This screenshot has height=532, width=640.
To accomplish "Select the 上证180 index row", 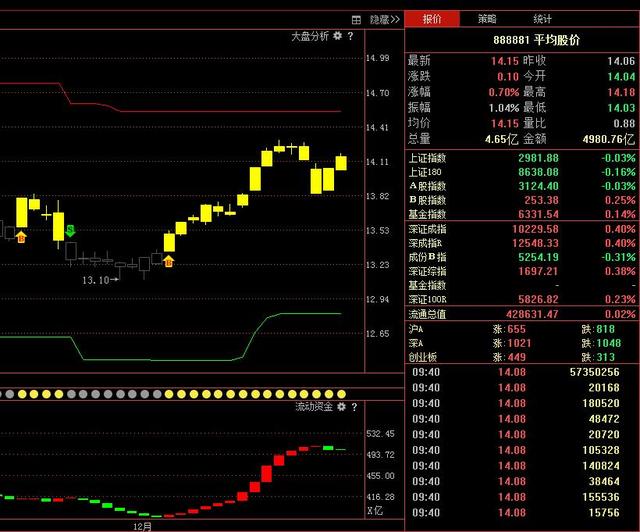I will pyautogui.click(x=522, y=172).
